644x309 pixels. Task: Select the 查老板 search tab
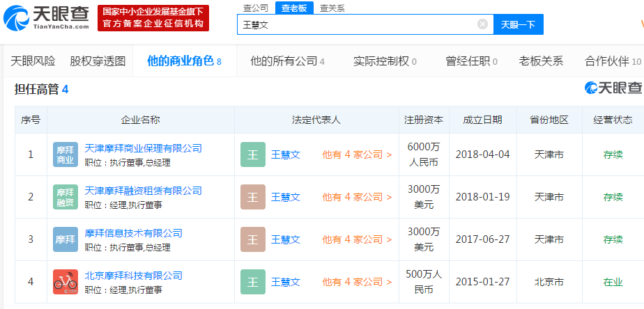pos(294,8)
